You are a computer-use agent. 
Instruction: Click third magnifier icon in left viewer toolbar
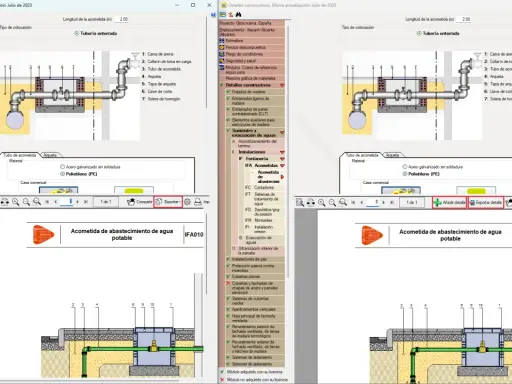pos(37,202)
